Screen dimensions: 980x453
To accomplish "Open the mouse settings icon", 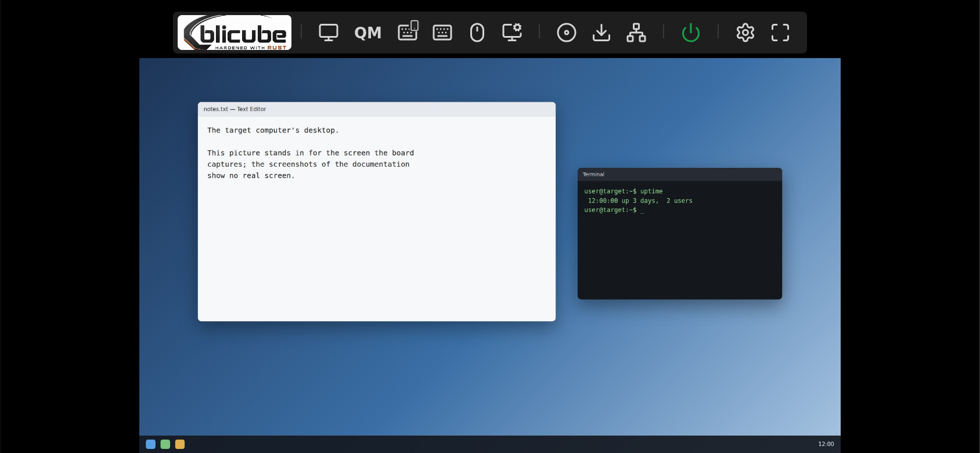I will click(477, 33).
